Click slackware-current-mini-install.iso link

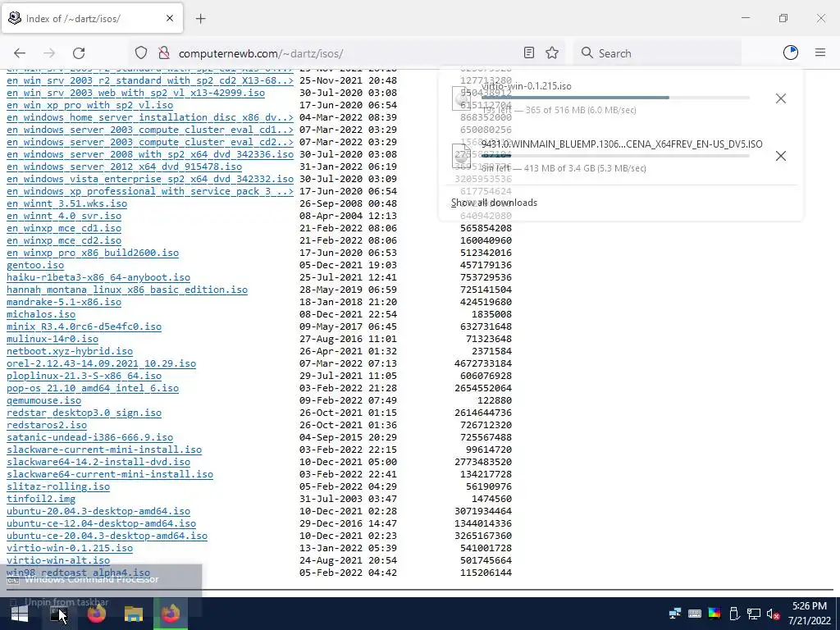pyautogui.click(x=104, y=450)
